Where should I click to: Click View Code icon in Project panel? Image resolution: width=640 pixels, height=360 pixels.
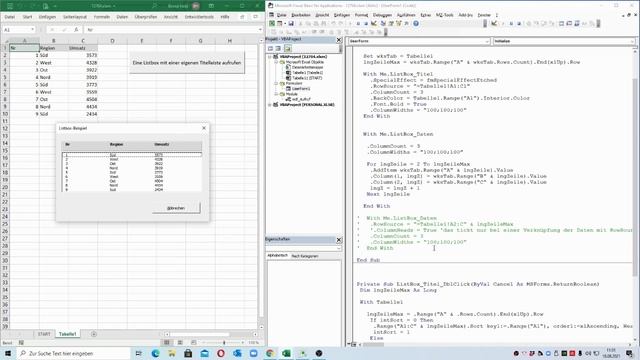pos(271,49)
